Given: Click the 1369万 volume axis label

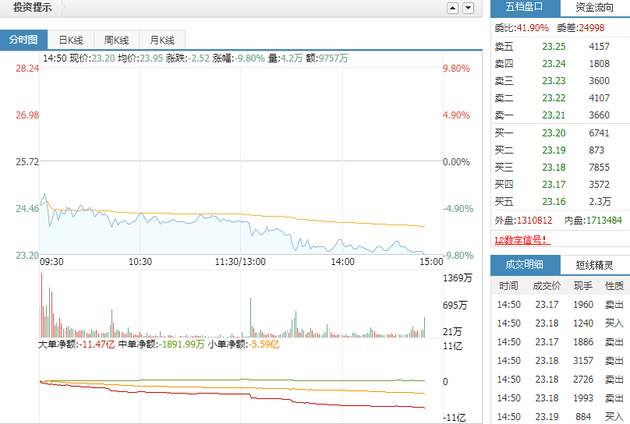Looking at the screenshot, I should click(x=457, y=278).
